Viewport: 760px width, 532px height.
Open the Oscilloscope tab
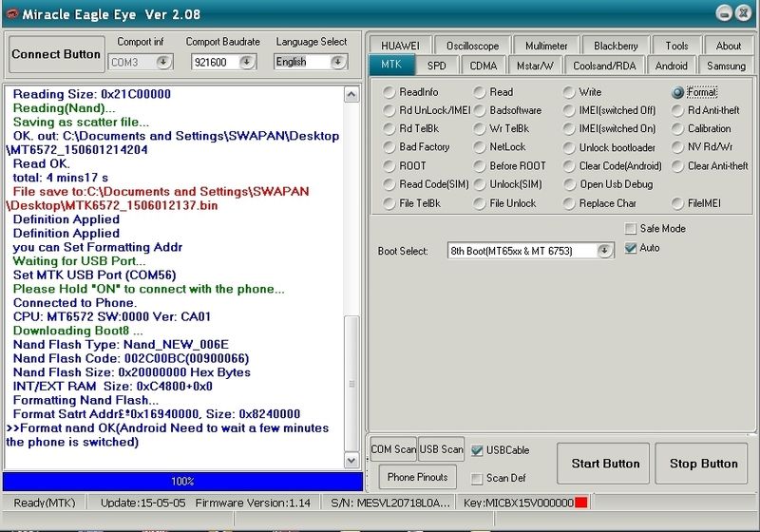tap(472, 46)
